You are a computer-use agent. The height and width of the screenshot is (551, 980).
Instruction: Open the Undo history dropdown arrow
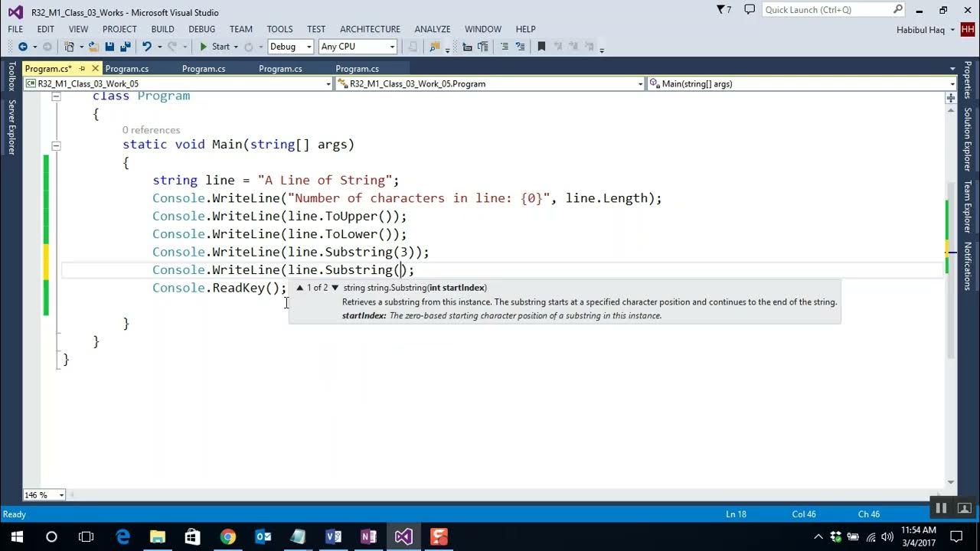pyautogui.click(x=158, y=47)
